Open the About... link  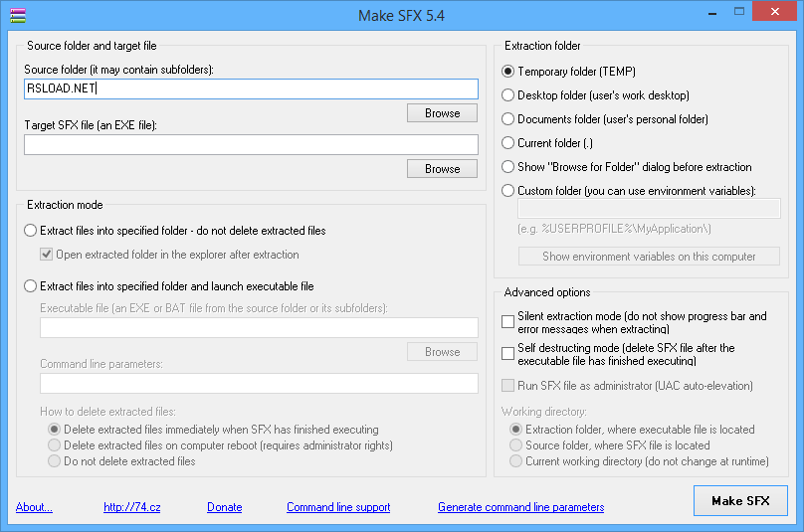pos(34,507)
